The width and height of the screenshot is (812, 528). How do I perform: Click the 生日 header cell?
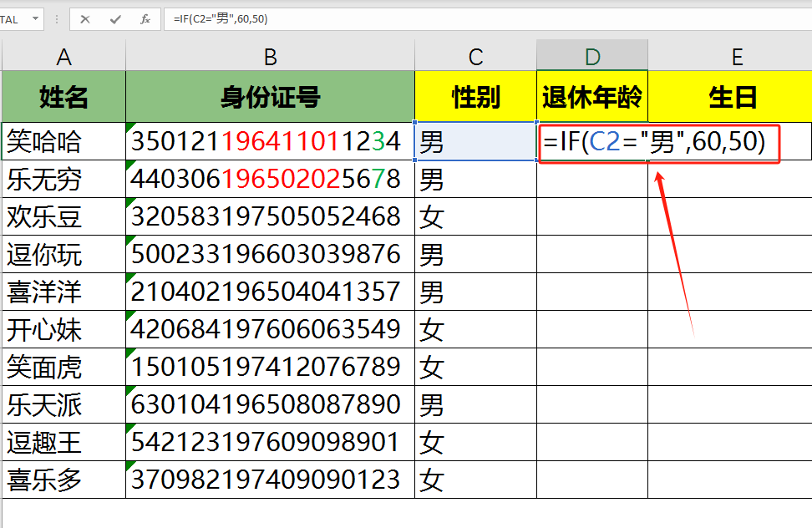pos(730,97)
